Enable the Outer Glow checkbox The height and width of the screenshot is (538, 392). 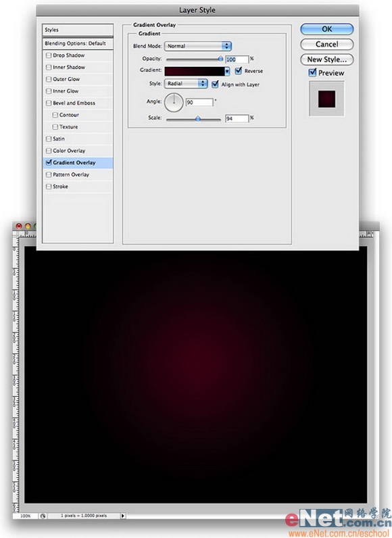click(49, 79)
